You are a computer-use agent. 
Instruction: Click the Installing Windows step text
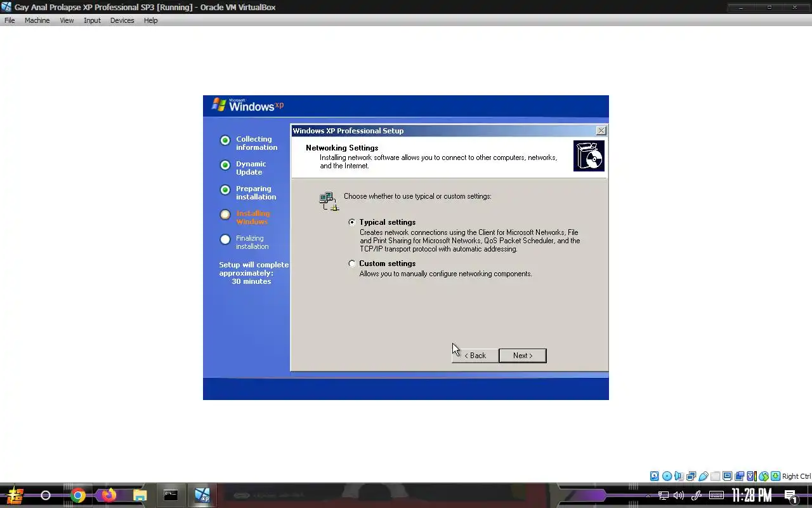[253, 218]
